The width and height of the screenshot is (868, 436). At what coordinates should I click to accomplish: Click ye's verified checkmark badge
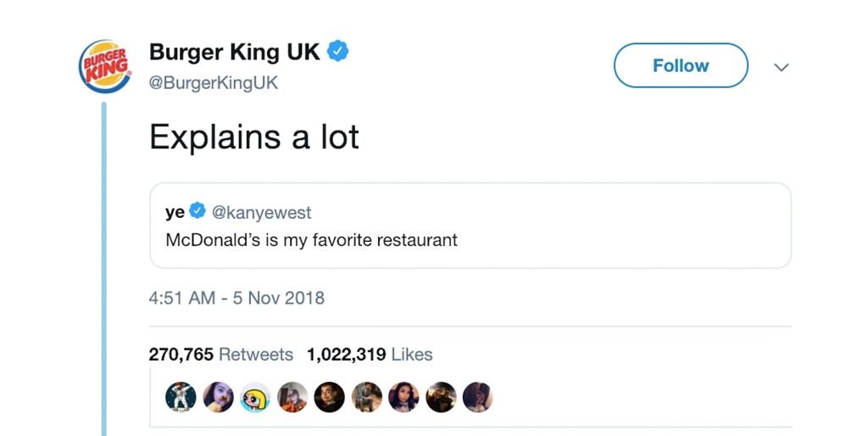(x=198, y=211)
